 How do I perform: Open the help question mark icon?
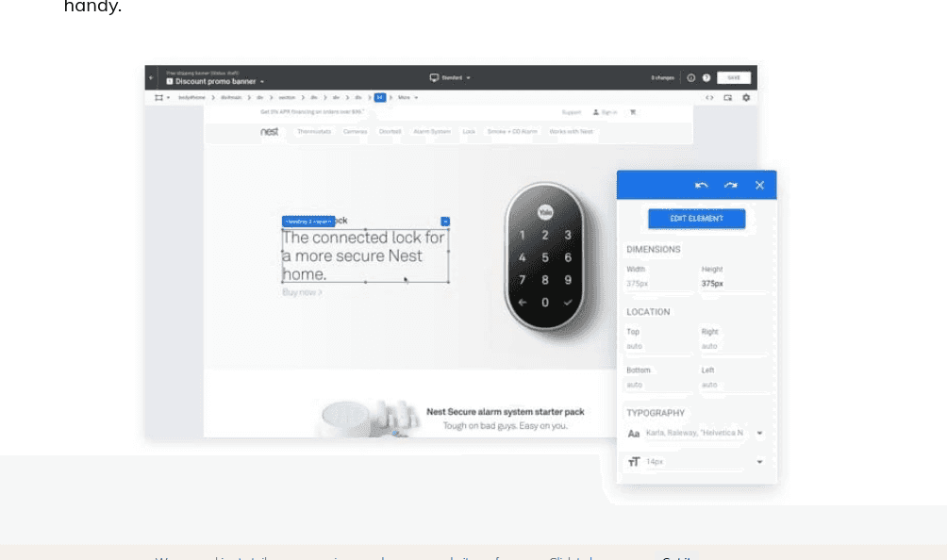click(706, 78)
